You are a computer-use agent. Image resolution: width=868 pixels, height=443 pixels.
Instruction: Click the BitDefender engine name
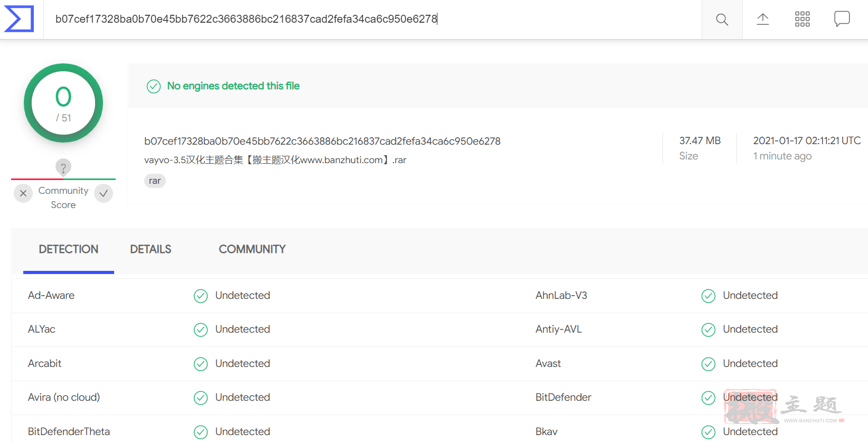(563, 397)
